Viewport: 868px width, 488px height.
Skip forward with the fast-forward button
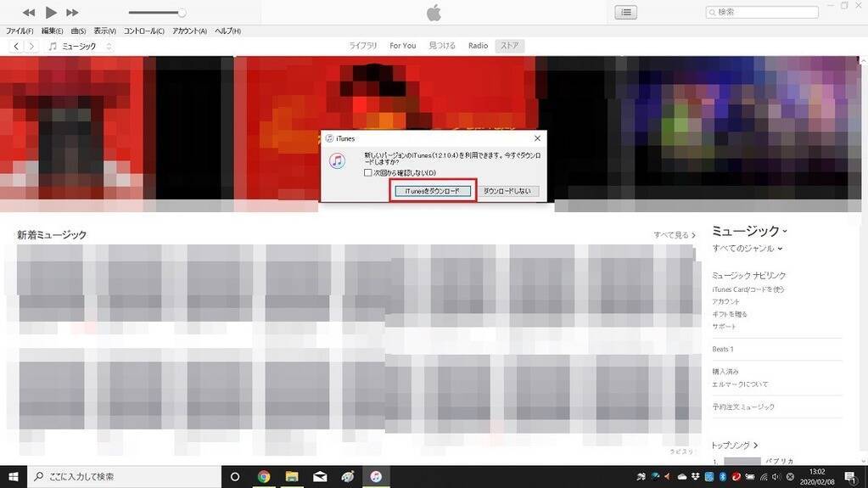[x=72, y=12]
